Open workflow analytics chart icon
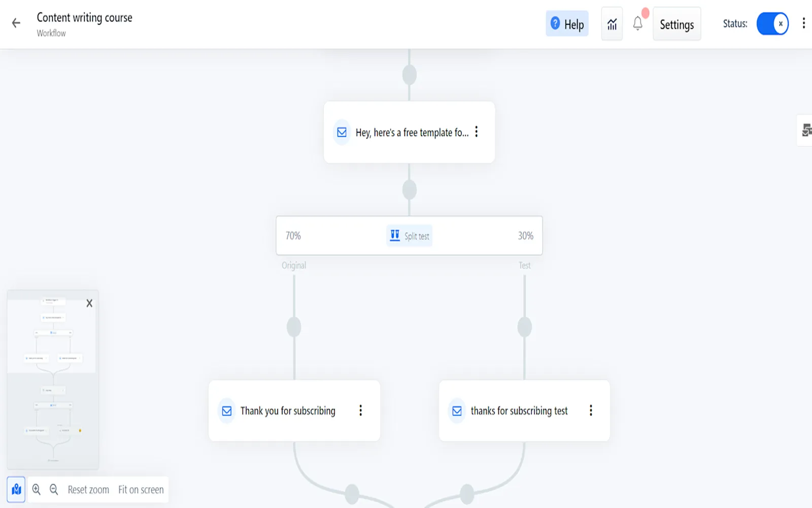Image resolution: width=812 pixels, height=508 pixels. coord(612,24)
